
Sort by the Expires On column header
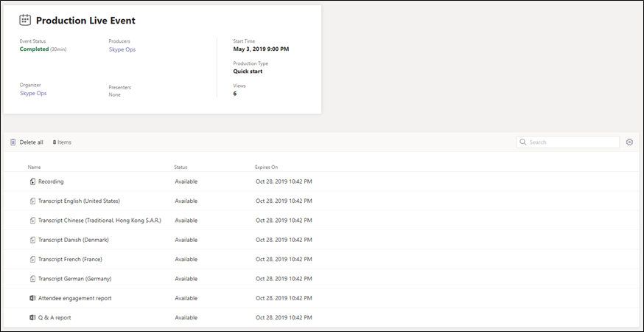tap(266, 167)
